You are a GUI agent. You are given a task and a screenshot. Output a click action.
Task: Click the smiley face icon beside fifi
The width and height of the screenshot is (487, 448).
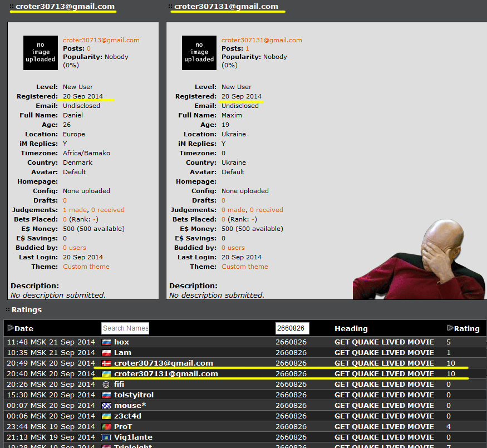coord(106,385)
